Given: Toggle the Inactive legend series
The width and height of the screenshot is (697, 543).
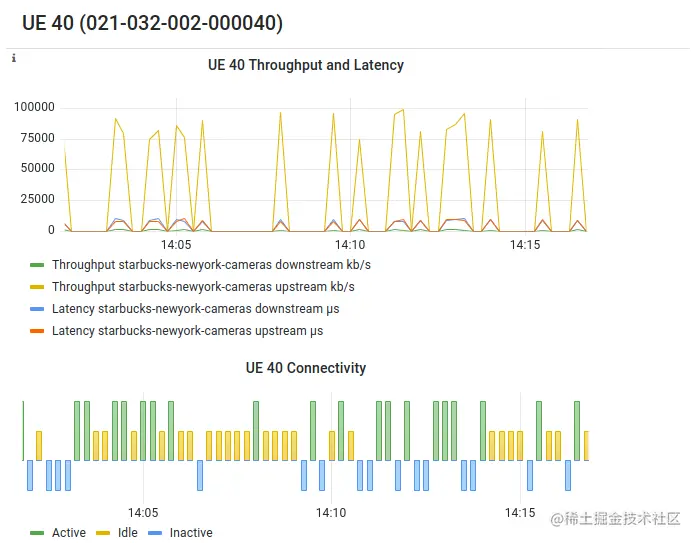Looking at the screenshot, I should click(x=191, y=532).
